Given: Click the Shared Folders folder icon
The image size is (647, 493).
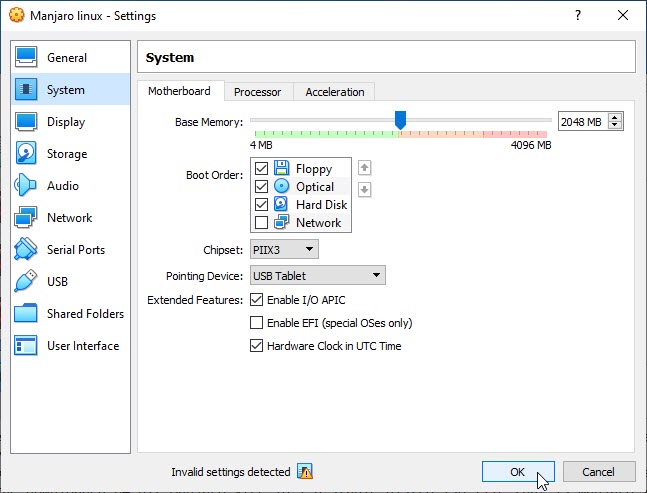Looking at the screenshot, I should 26,313.
